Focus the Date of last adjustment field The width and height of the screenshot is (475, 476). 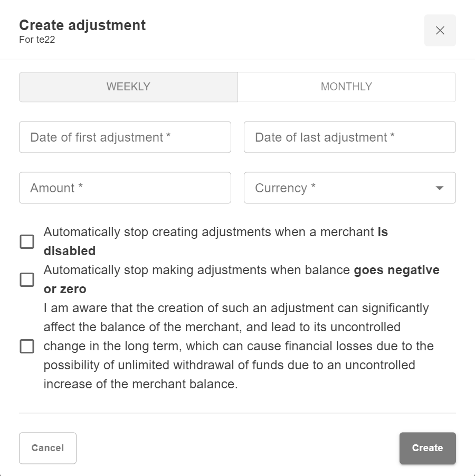[349, 137]
